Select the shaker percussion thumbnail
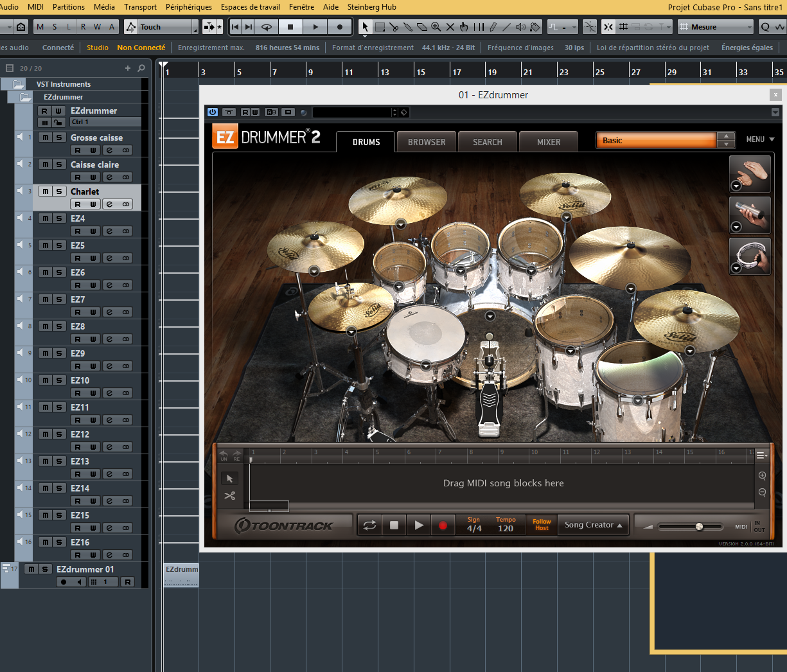787x672 pixels. (750, 215)
